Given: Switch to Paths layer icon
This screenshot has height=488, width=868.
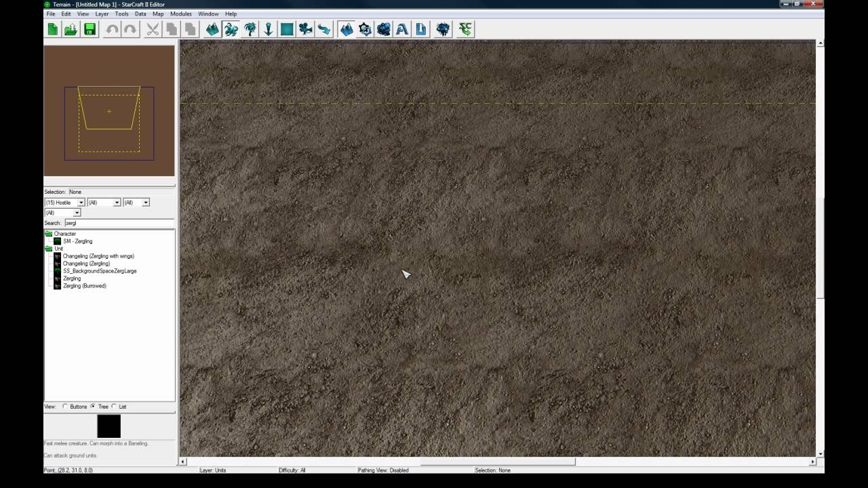Looking at the screenshot, I should point(324,29).
